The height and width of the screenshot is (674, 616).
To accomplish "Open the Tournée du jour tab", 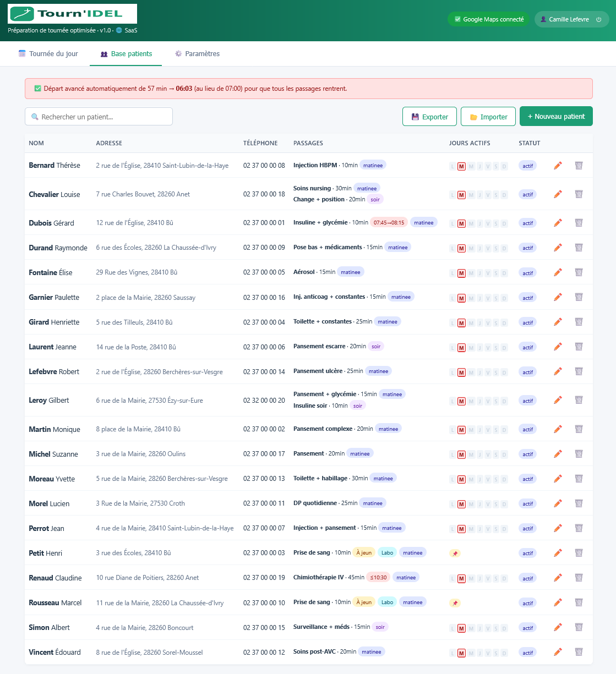I will [48, 54].
